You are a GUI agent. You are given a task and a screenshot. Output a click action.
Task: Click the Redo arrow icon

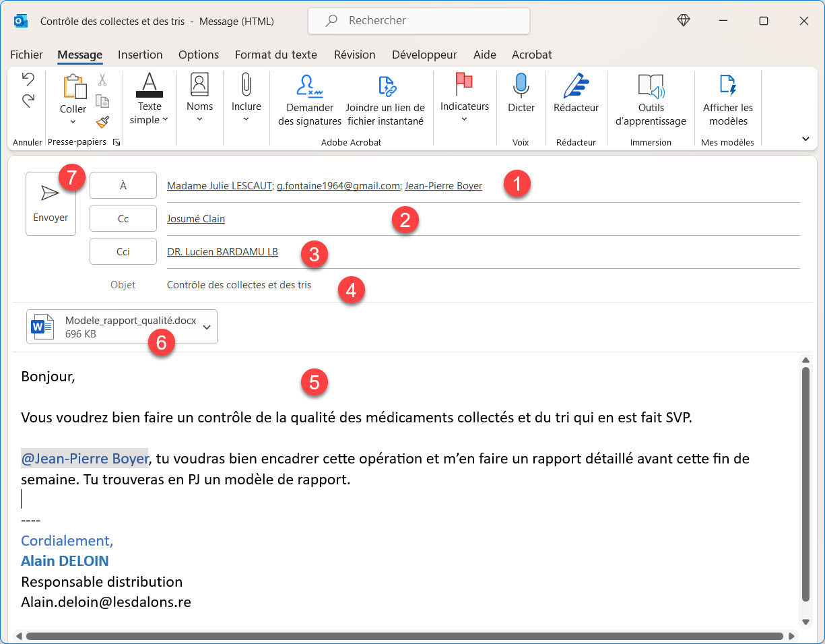(x=28, y=101)
